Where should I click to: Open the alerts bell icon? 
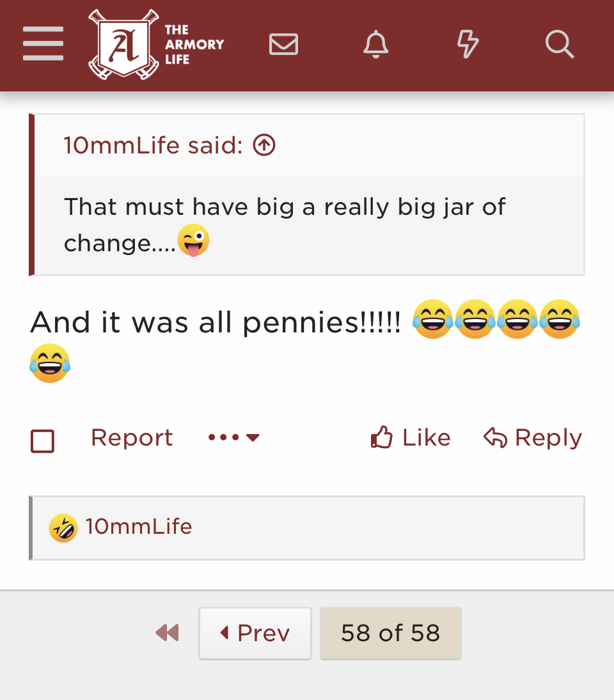(375, 44)
